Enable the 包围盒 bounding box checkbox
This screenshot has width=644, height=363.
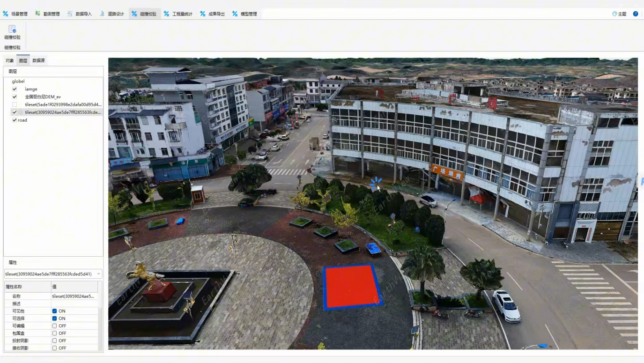tap(54, 333)
